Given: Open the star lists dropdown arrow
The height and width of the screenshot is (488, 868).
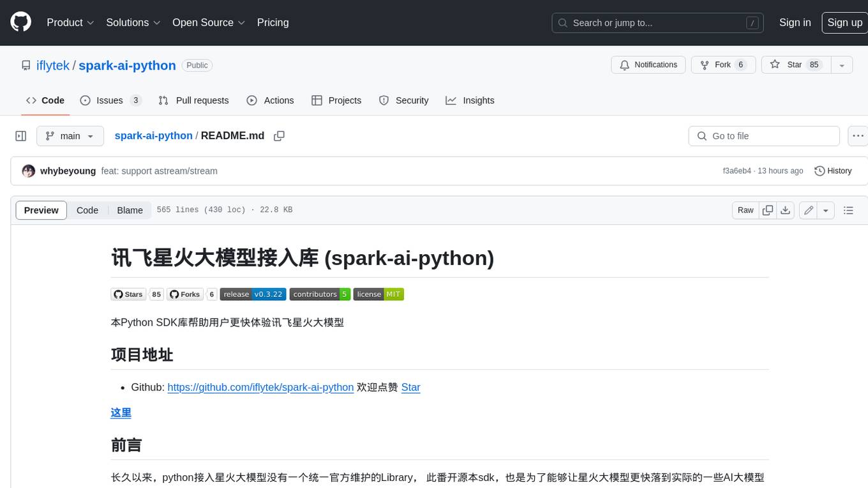Looking at the screenshot, I should click(842, 65).
